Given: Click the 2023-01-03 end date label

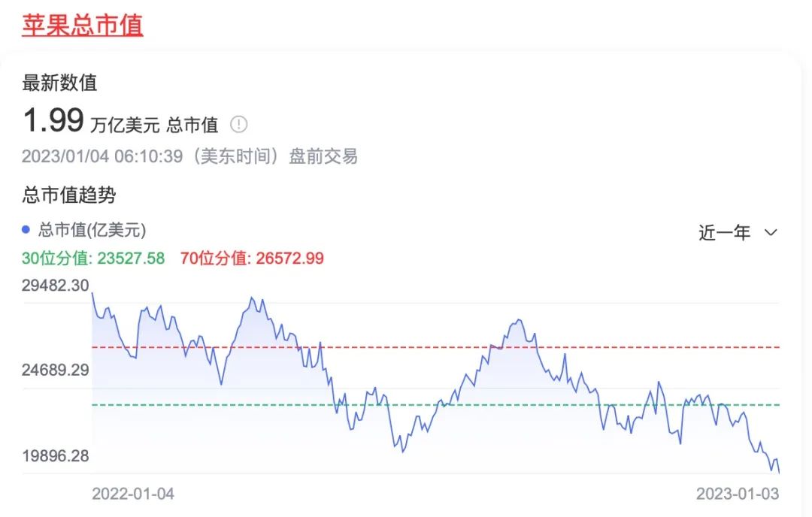Looking at the screenshot, I should (x=738, y=494).
